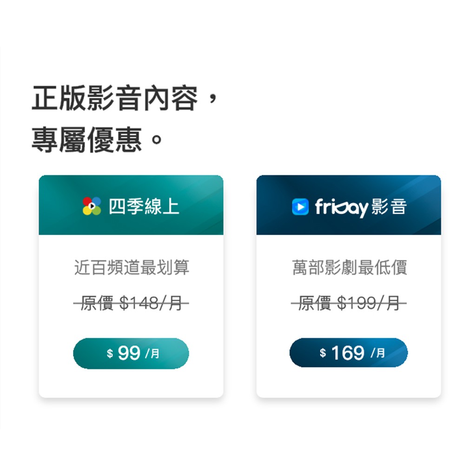Select the $169/月 price button
The width and height of the screenshot is (476, 476).
(x=349, y=352)
